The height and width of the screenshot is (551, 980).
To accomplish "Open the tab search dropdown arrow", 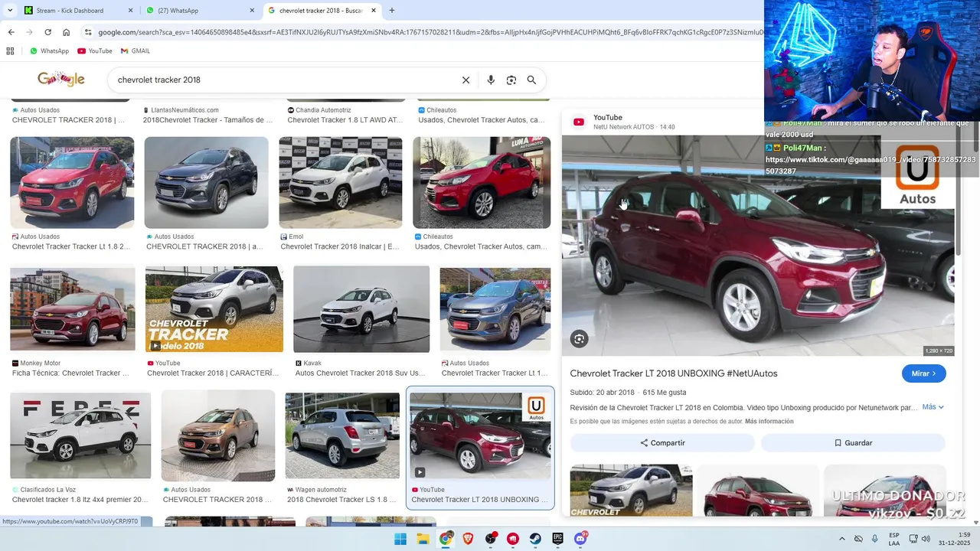I will (x=10, y=11).
